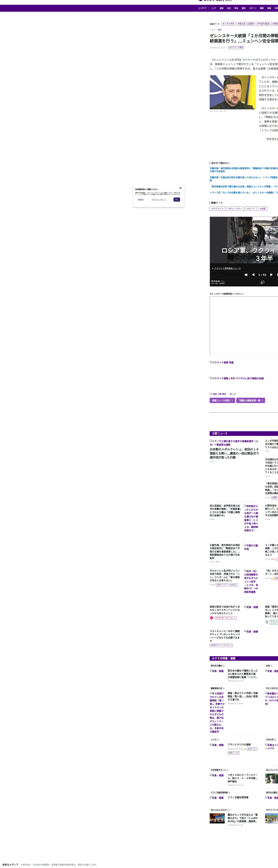Click the 次へ button in popup

pyautogui.click(x=177, y=199)
